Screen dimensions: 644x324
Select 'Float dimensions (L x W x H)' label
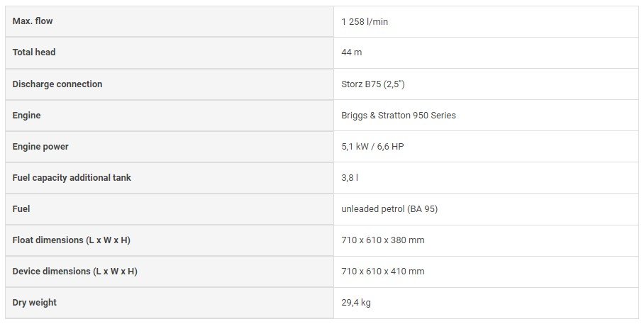click(71, 240)
